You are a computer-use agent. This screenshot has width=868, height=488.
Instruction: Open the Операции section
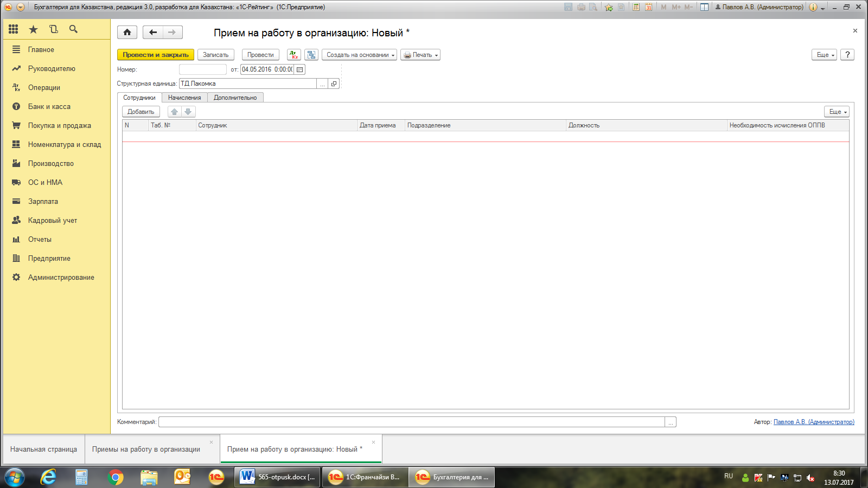(56, 87)
